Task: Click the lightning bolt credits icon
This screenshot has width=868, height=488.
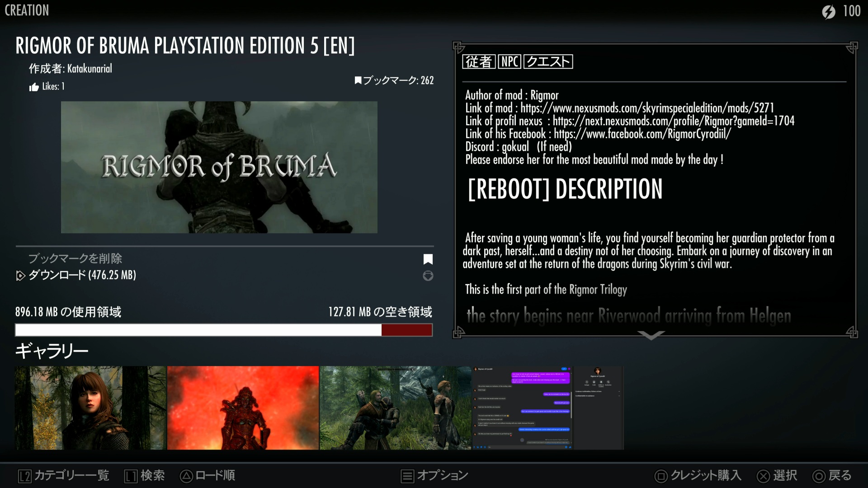Action: tap(829, 11)
